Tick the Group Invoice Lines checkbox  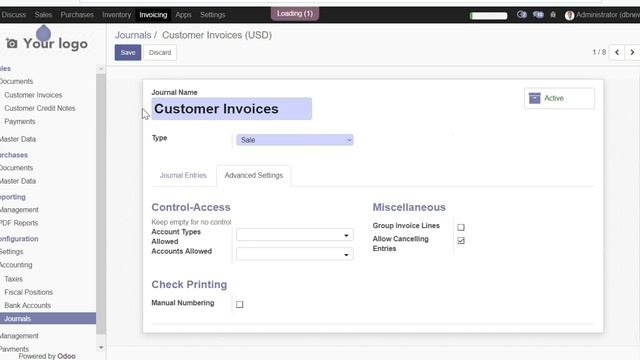[461, 227]
